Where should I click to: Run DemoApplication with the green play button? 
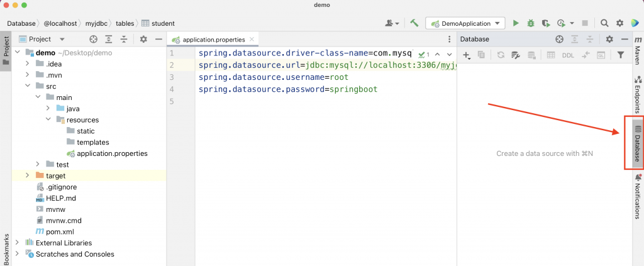tap(516, 23)
